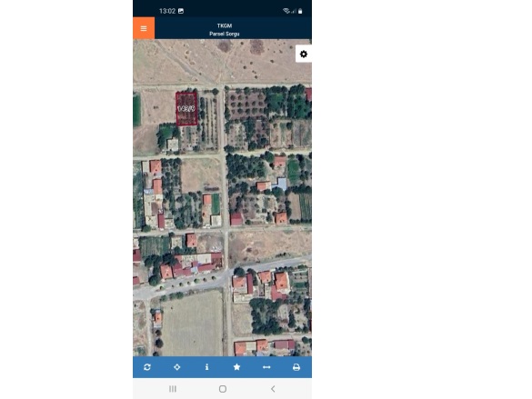The height and width of the screenshot is (399, 532).
Task: Tap the blue-roofed building on the map
Action: pyautogui.click(x=282, y=185)
